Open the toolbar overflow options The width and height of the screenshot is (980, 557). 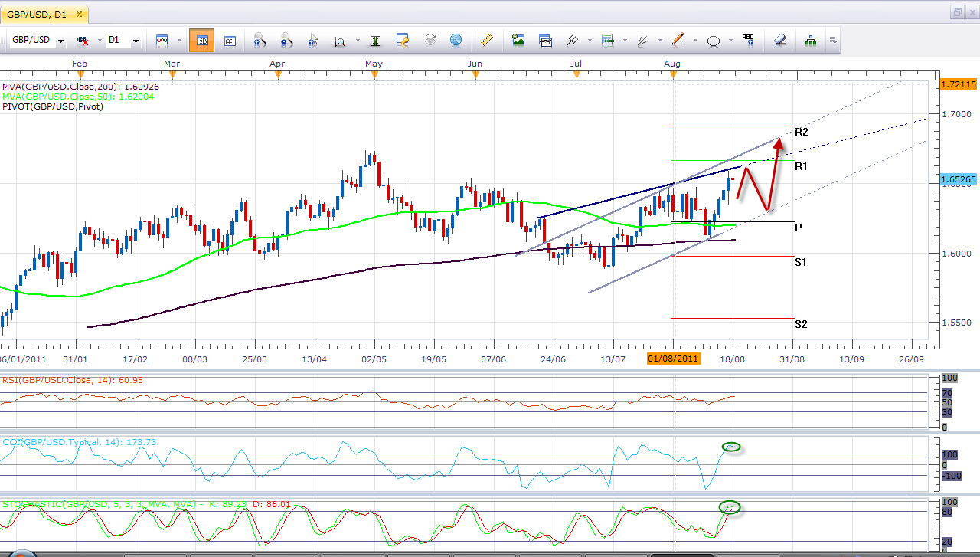click(833, 41)
